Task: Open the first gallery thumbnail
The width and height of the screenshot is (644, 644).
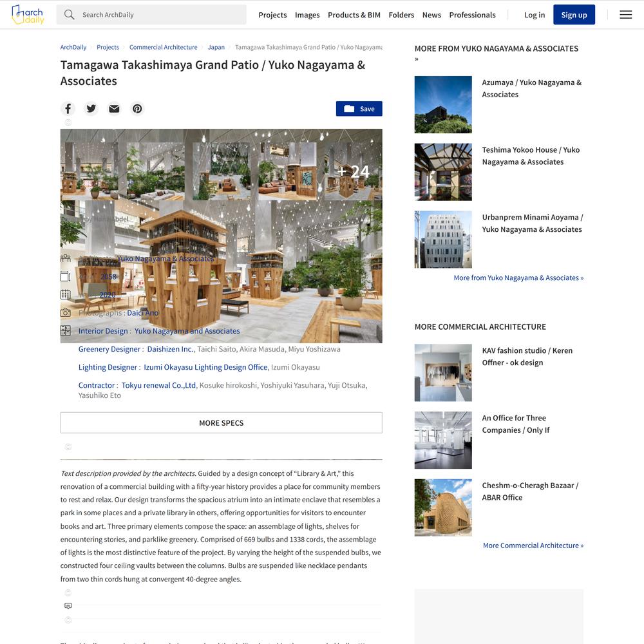Action: pyautogui.click(x=89, y=171)
